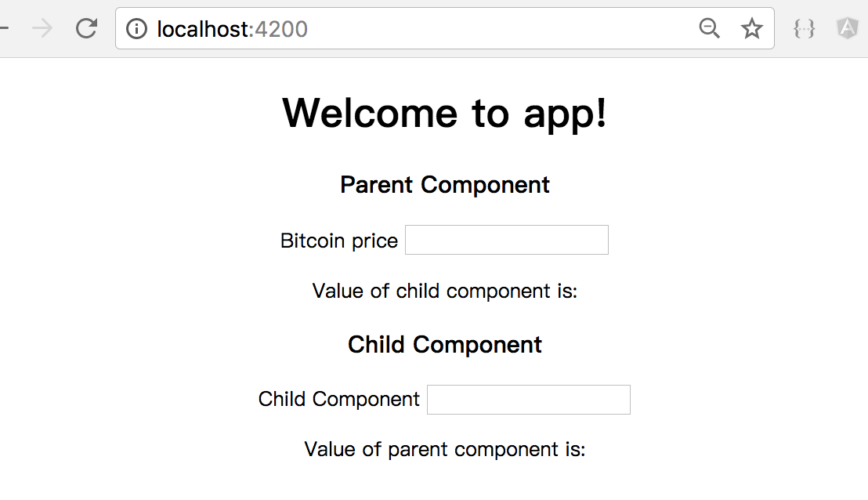
Task: Click the zoom magnifier icon in address bar
Action: pyautogui.click(x=709, y=29)
